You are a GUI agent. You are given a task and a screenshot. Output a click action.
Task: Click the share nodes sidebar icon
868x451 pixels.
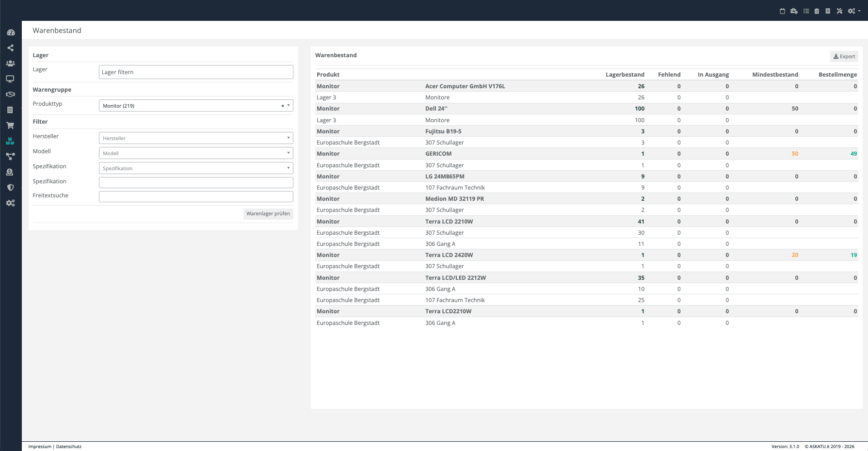pyautogui.click(x=11, y=48)
